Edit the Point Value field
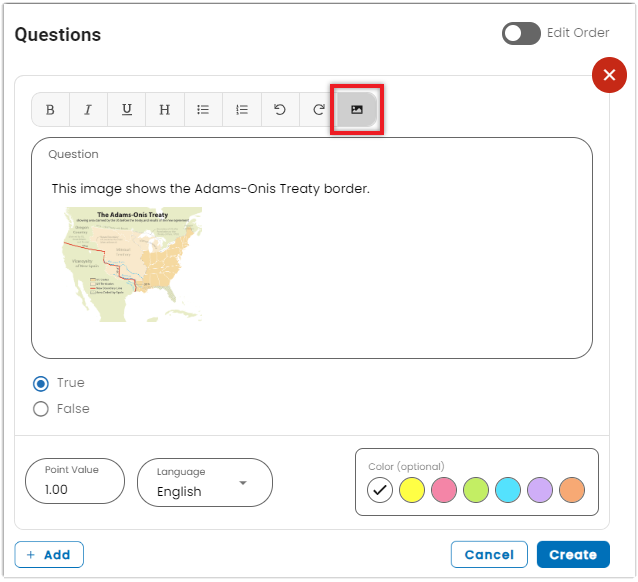The height and width of the screenshot is (582, 638). [75, 481]
